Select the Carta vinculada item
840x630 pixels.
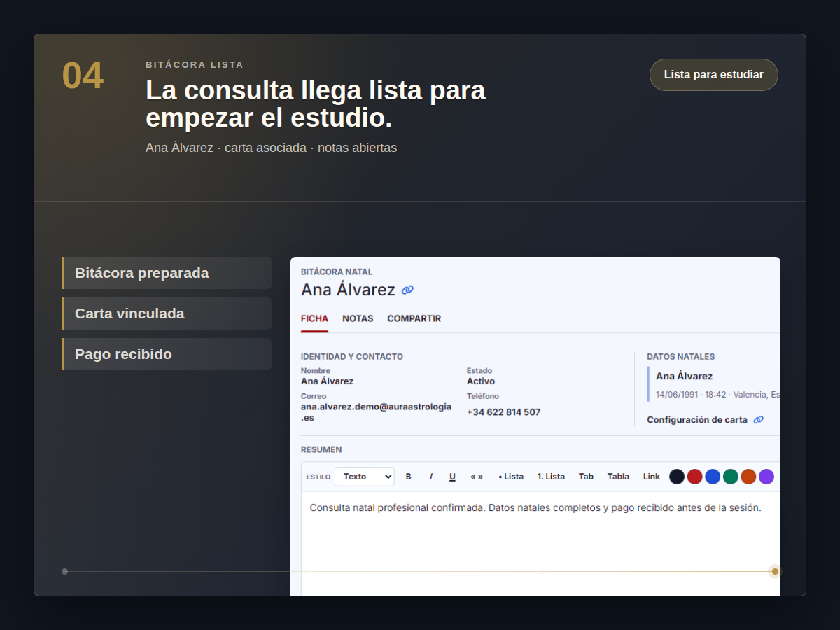[x=167, y=314]
